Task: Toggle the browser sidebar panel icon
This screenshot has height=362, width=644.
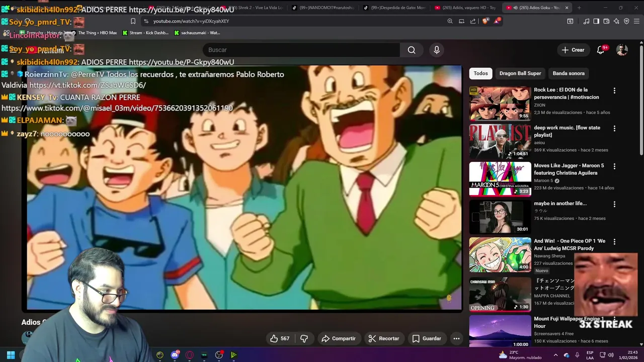Action: tap(596, 21)
